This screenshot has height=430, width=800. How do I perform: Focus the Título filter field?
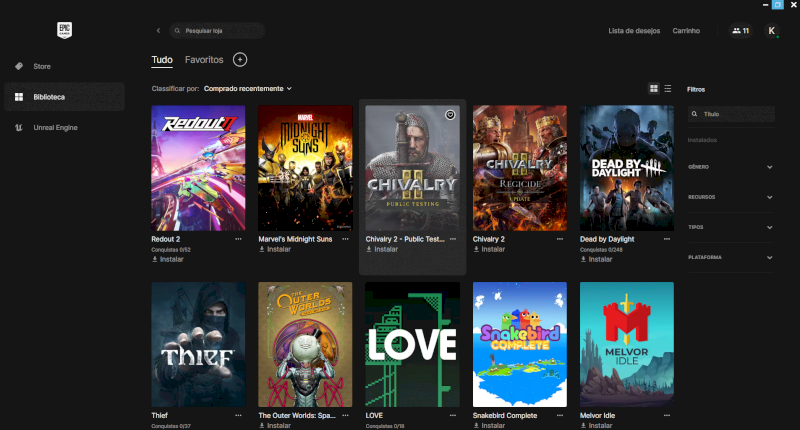tap(731, 114)
